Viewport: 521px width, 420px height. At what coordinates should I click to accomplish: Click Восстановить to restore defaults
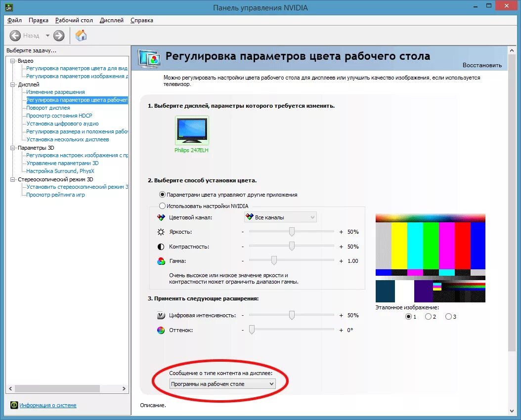pyautogui.click(x=482, y=65)
